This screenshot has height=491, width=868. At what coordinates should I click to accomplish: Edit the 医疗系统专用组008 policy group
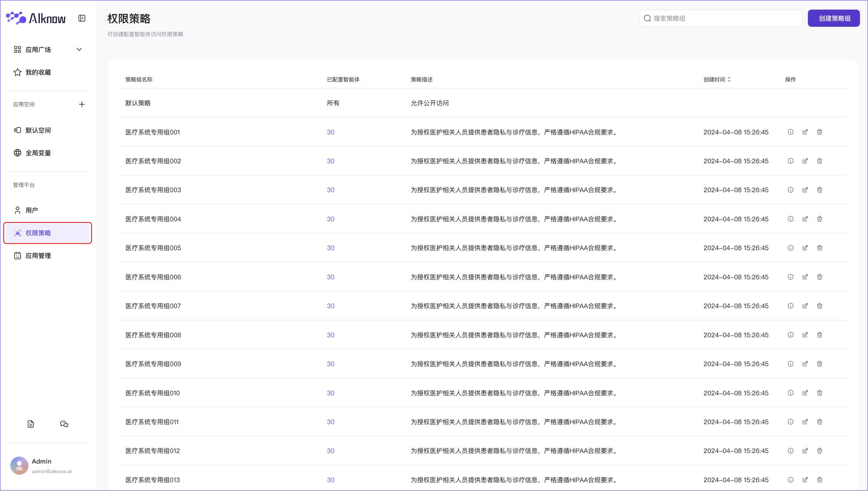pyautogui.click(x=805, y=335)
